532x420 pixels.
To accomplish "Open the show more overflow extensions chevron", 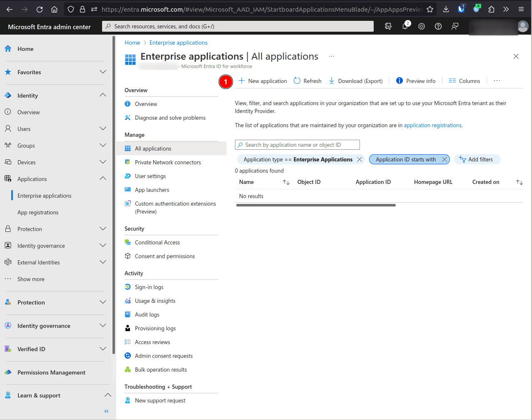I will (x=506, y=9).
